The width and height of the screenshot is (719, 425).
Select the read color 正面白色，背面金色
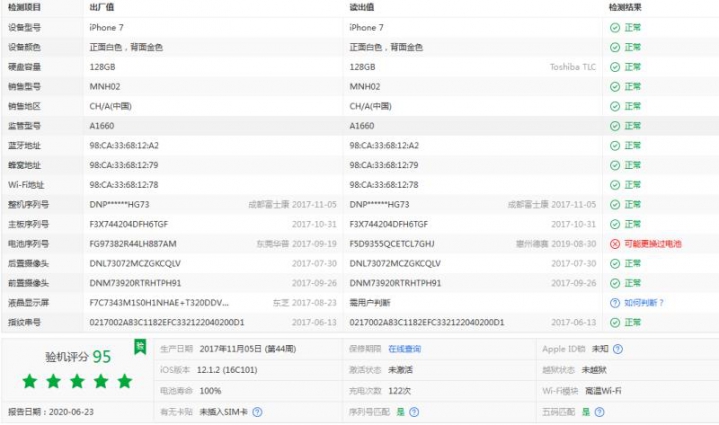386,47
